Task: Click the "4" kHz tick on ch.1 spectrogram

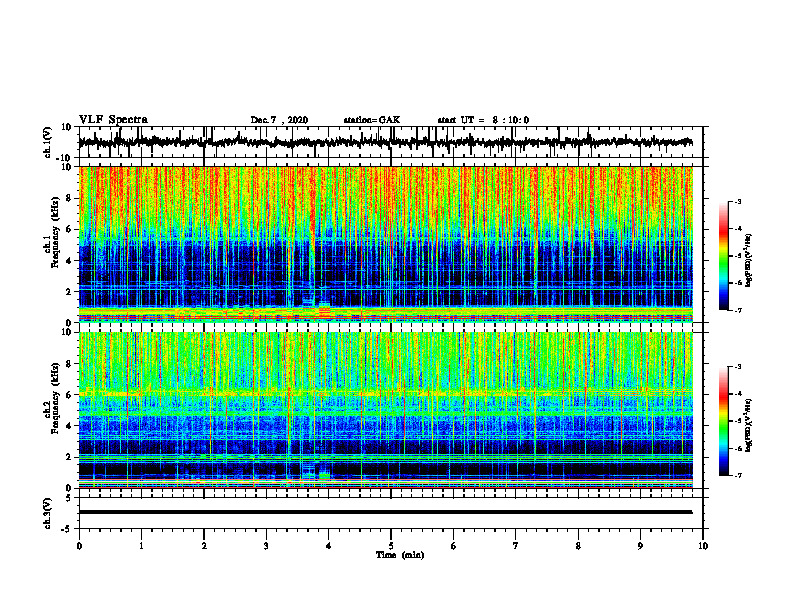Action: (70, 261)
